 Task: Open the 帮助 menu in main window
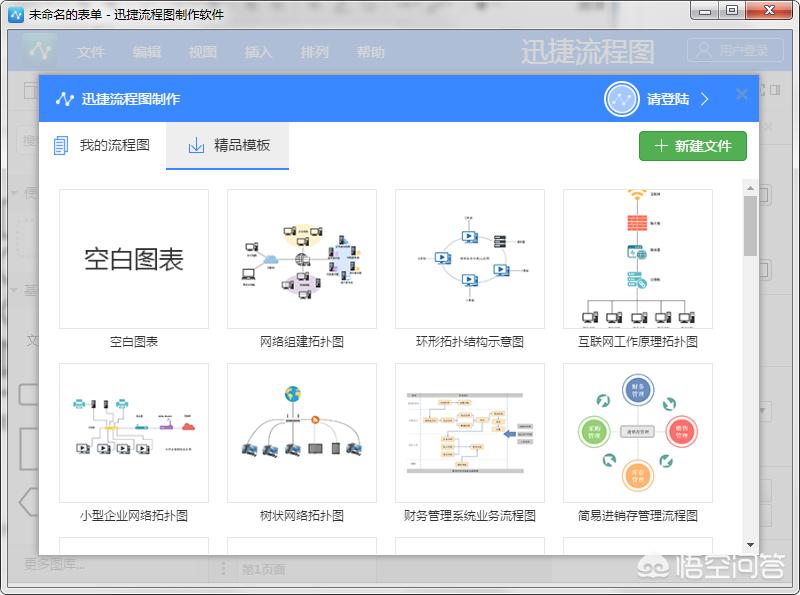pos(370,52)
